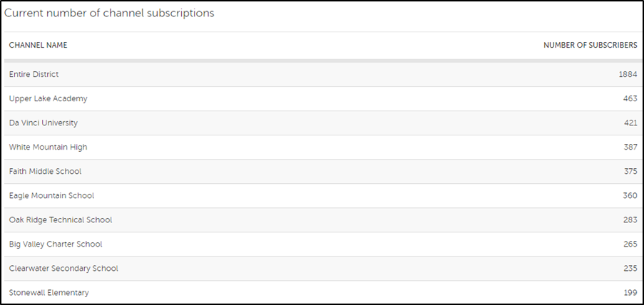Select the 375 subscribers cell
Image resolution: width=644 pixels, height=305 pixels.
click(630, 172)
